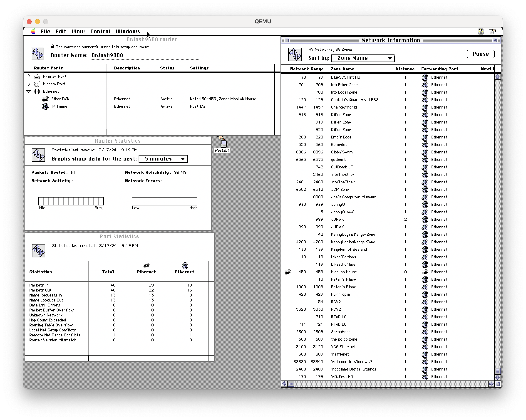Click the forwarding port icon for W0zFest HQ

425,377
